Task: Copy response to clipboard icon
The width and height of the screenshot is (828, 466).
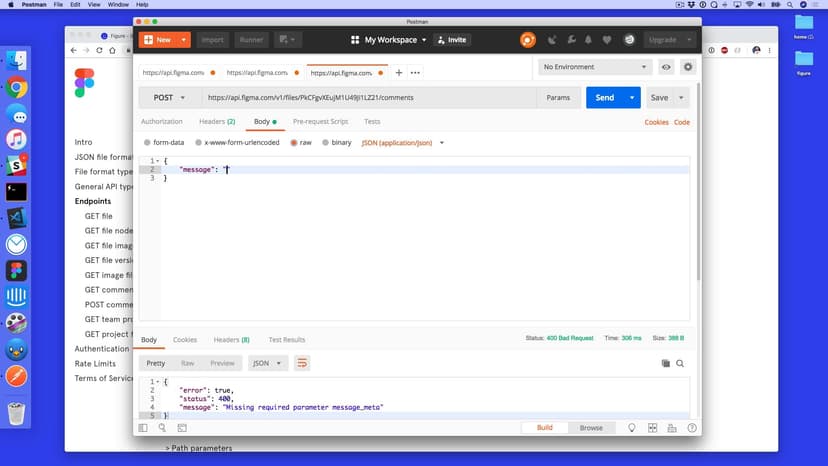Action: (x=665, y=363)
